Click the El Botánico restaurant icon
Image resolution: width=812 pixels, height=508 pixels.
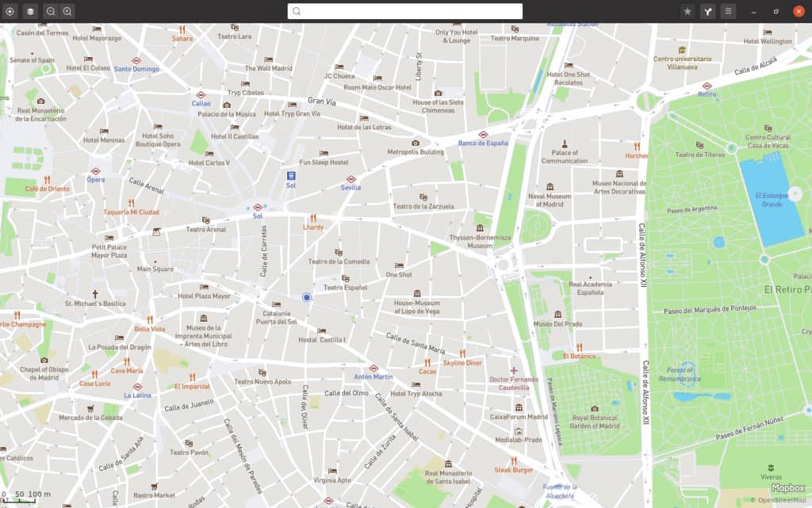click(x=579, y=347)
